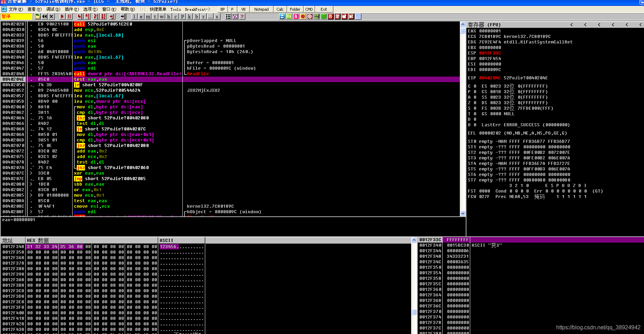Viewport: 644px width, 334px height.
Task: Open a file with the folder icon
Action: point(37,17)
